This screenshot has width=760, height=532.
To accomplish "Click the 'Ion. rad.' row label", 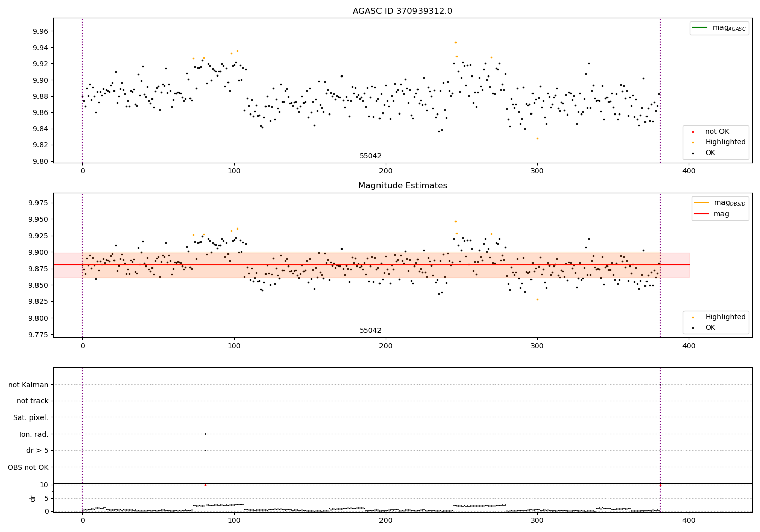I will [34, 434].
